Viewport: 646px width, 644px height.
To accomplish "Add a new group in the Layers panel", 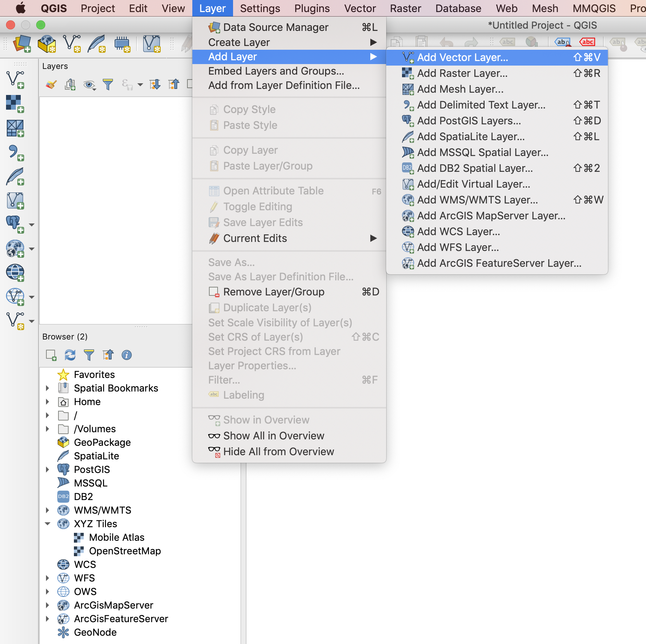I will click(70, 84).
